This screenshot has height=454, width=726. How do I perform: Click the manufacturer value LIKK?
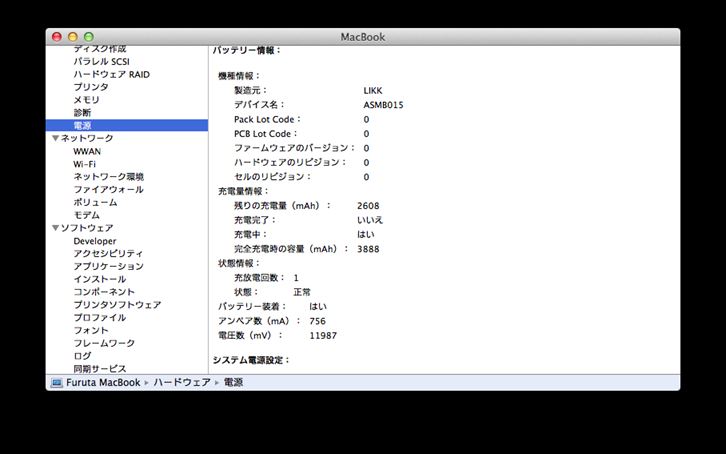tap(373, 91)
